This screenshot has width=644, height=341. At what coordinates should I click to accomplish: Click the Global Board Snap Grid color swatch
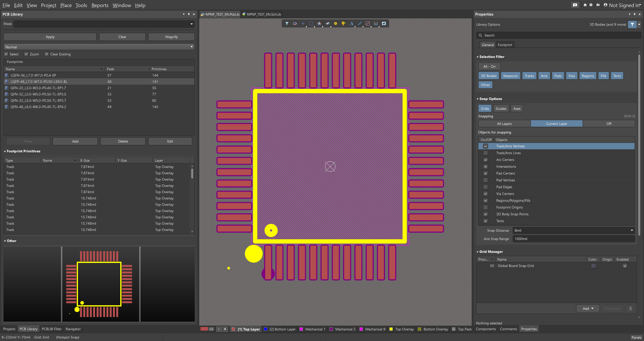tap(593, 266)
